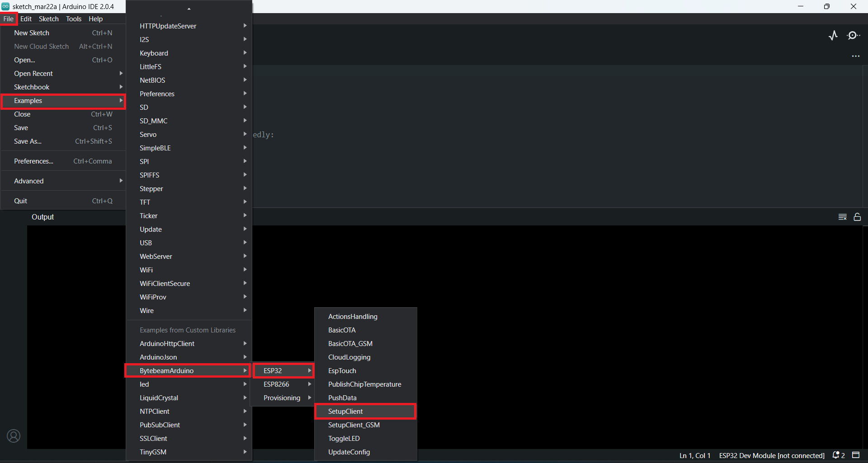The width and height of the screenshot is (868, 463).
Task: Open the Tools menu
Action: 74,19
